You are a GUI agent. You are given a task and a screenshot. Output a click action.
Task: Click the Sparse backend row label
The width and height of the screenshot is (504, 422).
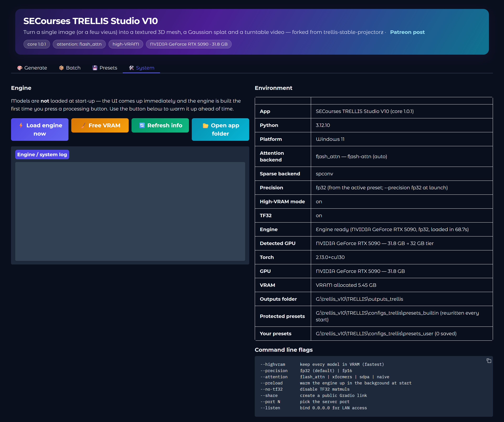[280, 174]
